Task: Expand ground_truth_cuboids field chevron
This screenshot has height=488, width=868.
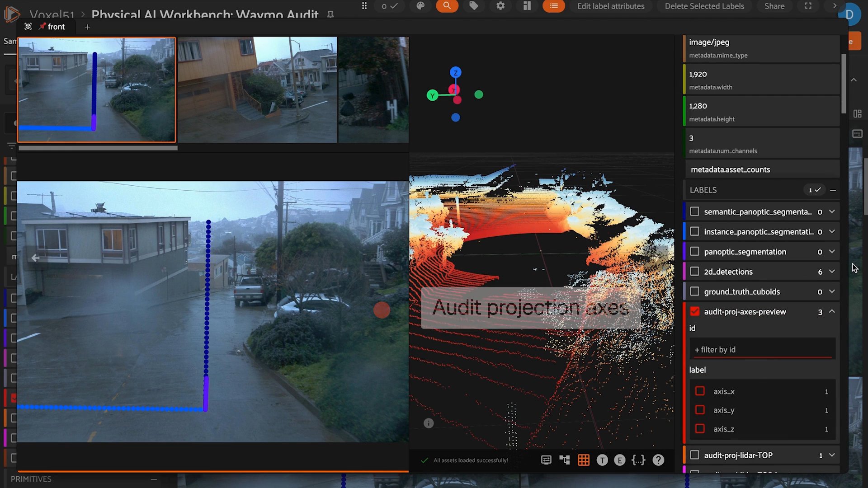Action: [x=832, y=291]
